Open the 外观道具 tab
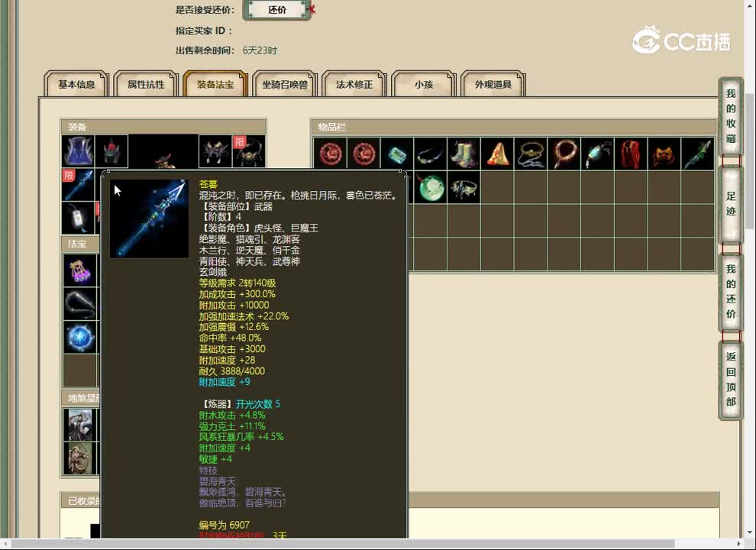Viewport: 756px width, 550px height. coord(493,84)
